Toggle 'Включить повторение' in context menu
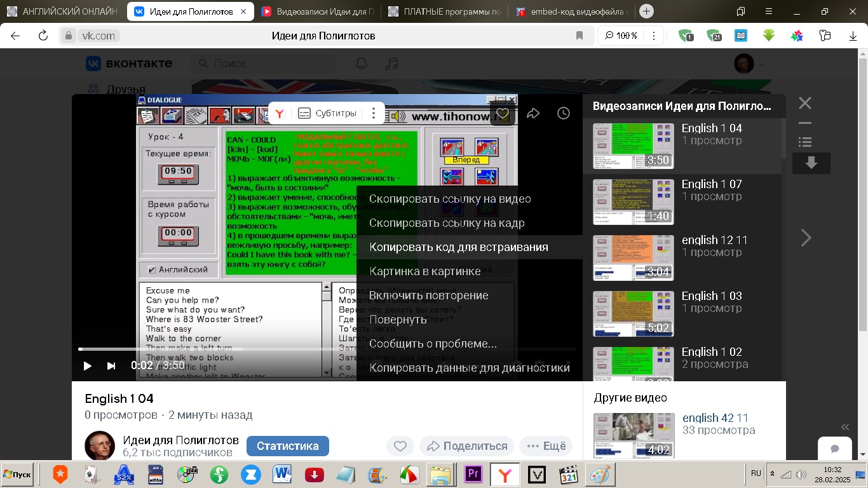The height and width of the screenshot is (488, 868). 429,295
